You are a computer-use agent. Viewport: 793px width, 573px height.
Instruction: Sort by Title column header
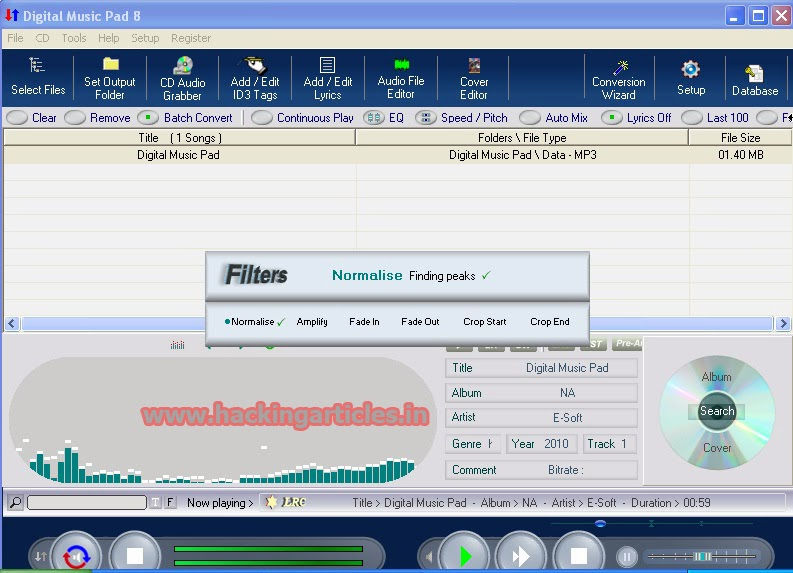[x=180, y=138]
